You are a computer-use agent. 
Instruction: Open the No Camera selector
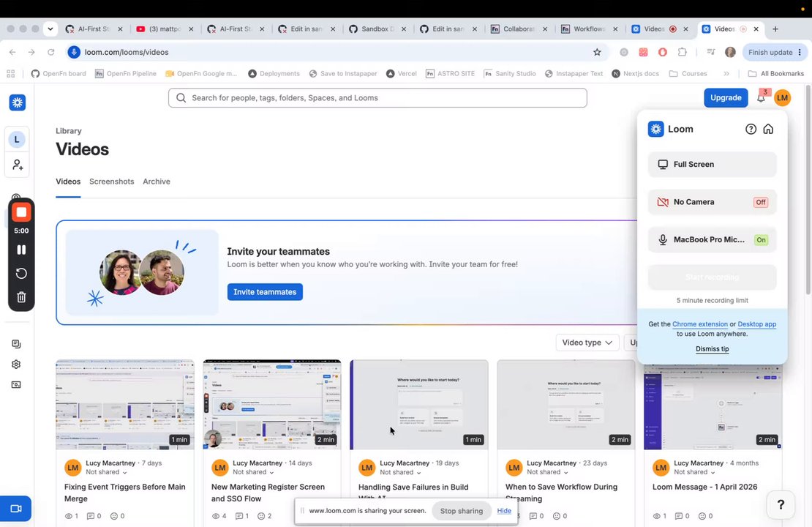(x=712, y=202)
